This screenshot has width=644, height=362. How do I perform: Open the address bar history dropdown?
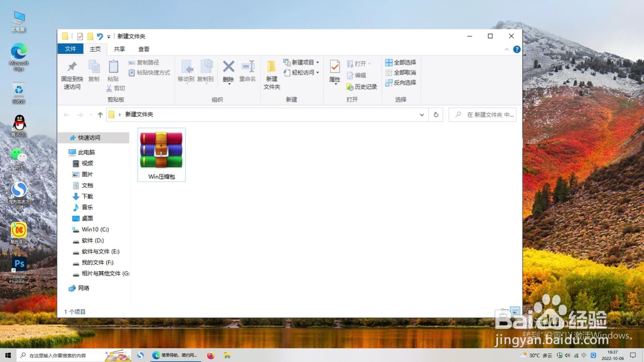pos(422,115)
